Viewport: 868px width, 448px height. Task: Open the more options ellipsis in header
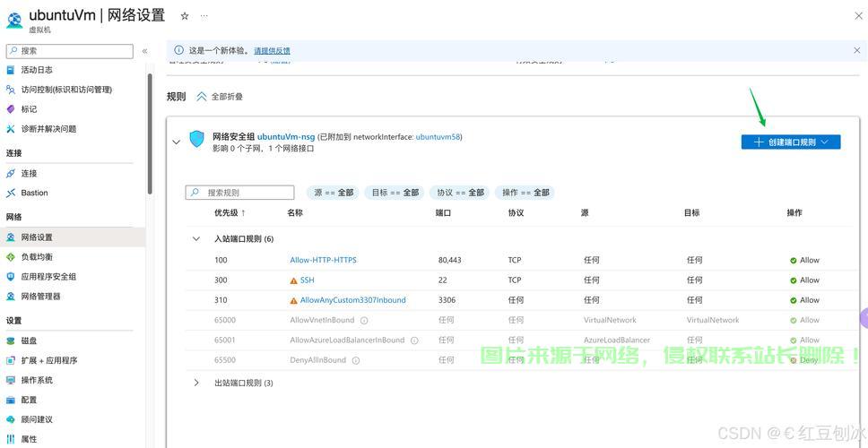[x=204, y=16]
